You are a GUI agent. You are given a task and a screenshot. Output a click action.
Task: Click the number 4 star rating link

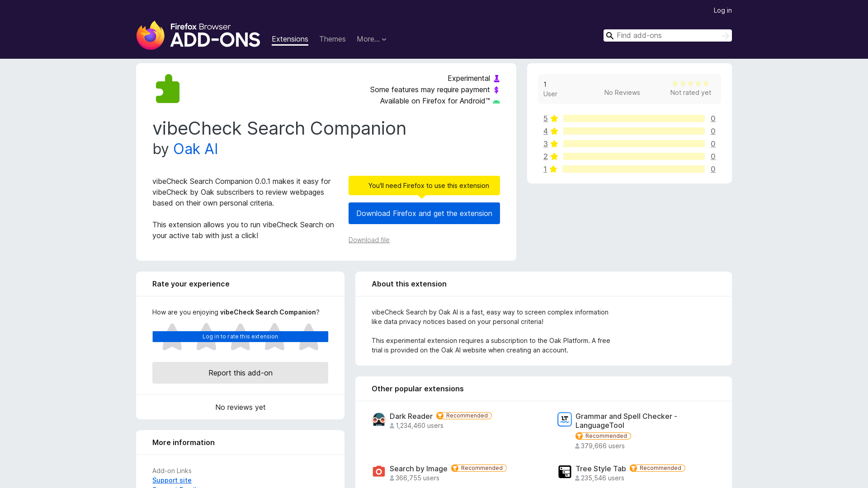pos(546,131)
